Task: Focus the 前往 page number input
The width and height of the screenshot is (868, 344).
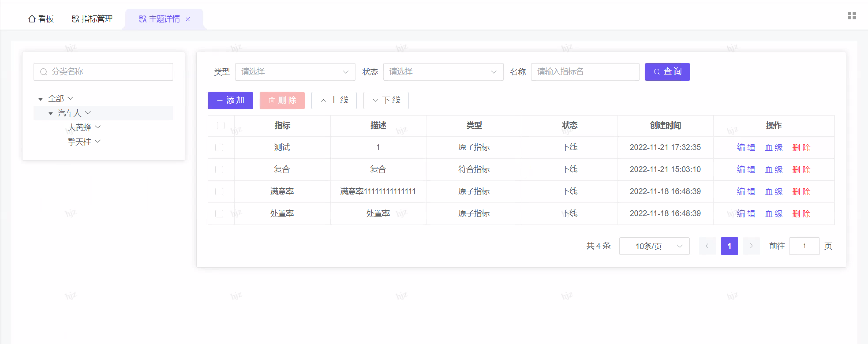Action: pyautogui.click(x=804, y=246)
